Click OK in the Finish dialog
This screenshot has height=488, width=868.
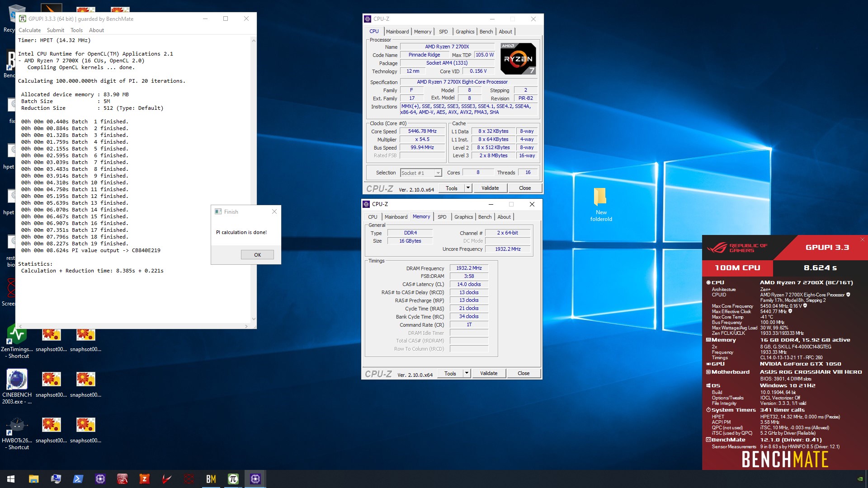coord(257,255)
